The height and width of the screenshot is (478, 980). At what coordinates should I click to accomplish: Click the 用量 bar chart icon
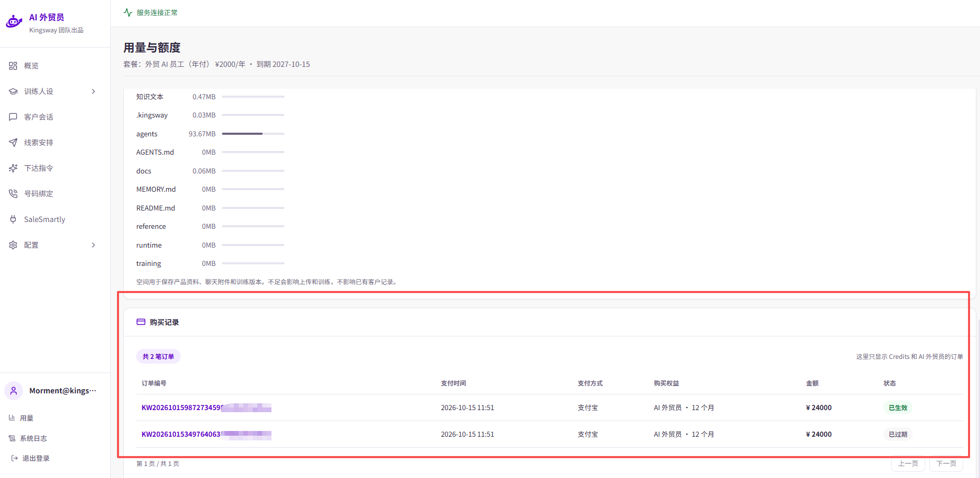coord(11,418)
